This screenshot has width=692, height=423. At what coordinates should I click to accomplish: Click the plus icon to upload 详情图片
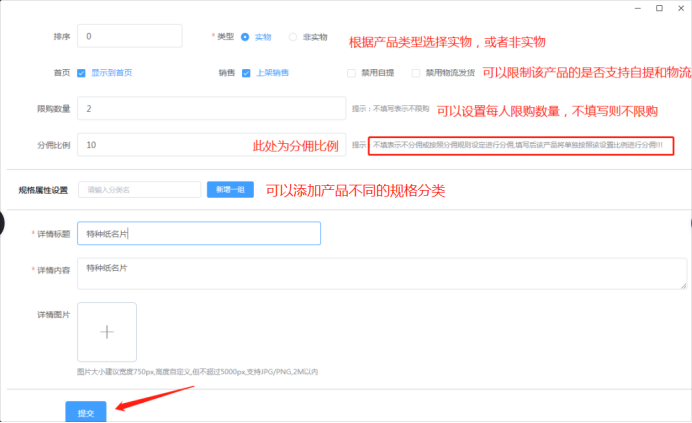107,331
